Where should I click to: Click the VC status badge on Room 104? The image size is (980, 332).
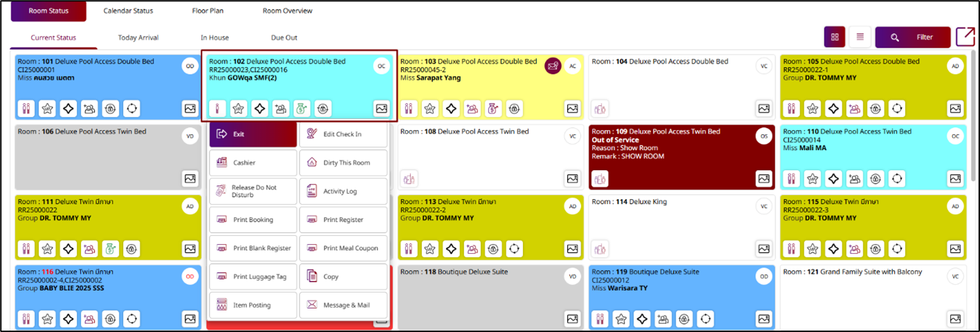point(764,66)
